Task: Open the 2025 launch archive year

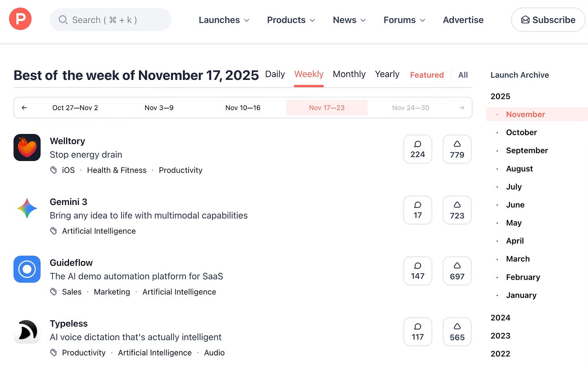Action: 500,96
